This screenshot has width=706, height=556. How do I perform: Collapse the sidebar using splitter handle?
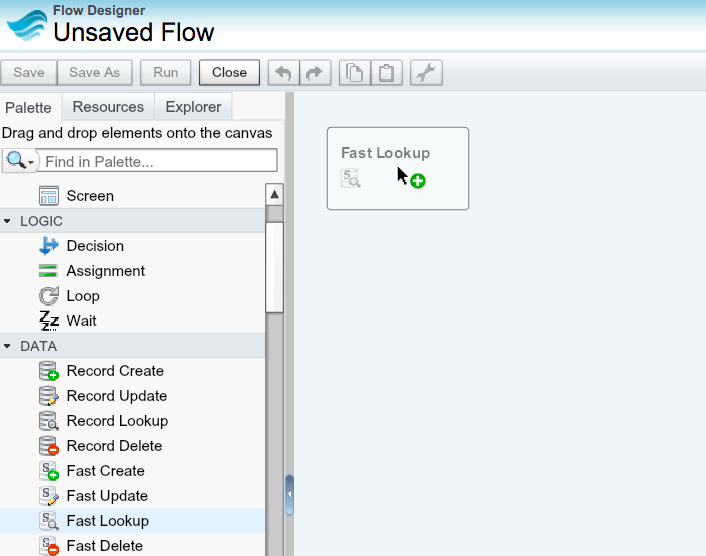pos(289,494)
